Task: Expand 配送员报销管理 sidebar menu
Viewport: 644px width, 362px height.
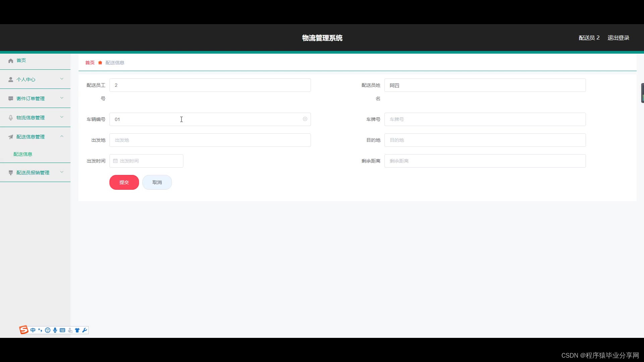Action: point(35,173)
